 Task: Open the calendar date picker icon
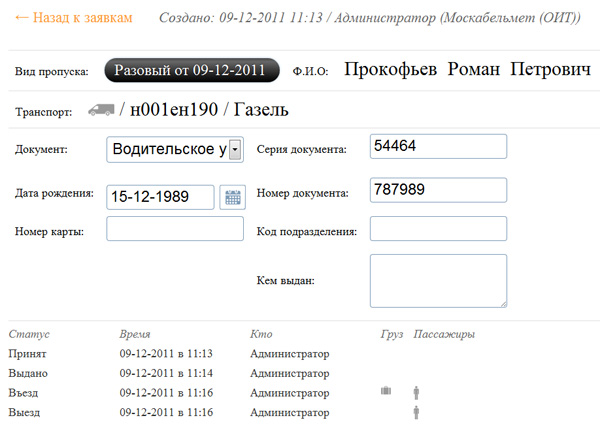(232, 197)
